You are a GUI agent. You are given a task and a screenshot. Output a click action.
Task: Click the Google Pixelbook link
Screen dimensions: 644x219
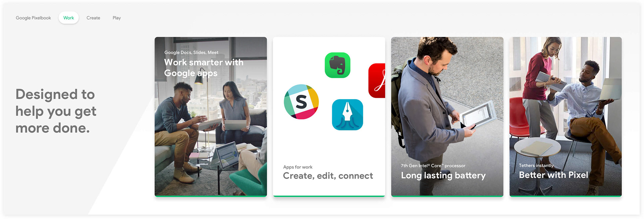[33, 18]
